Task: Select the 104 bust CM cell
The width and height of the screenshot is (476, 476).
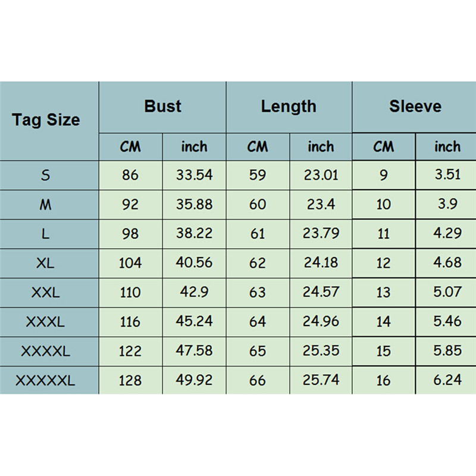Action: click(130, 263)
